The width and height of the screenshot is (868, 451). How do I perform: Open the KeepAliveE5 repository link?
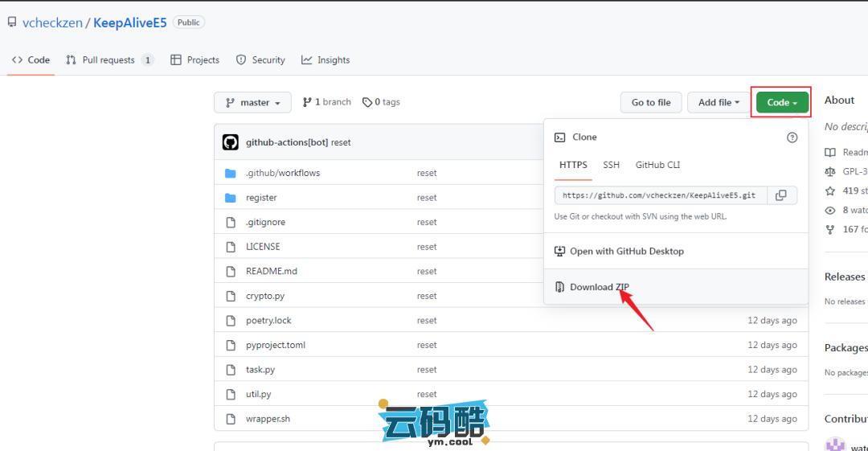[130, 23]
